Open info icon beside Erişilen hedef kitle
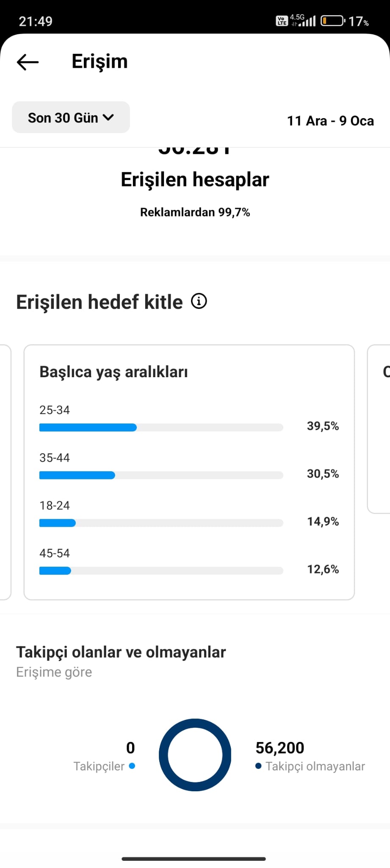 [199, 301]
